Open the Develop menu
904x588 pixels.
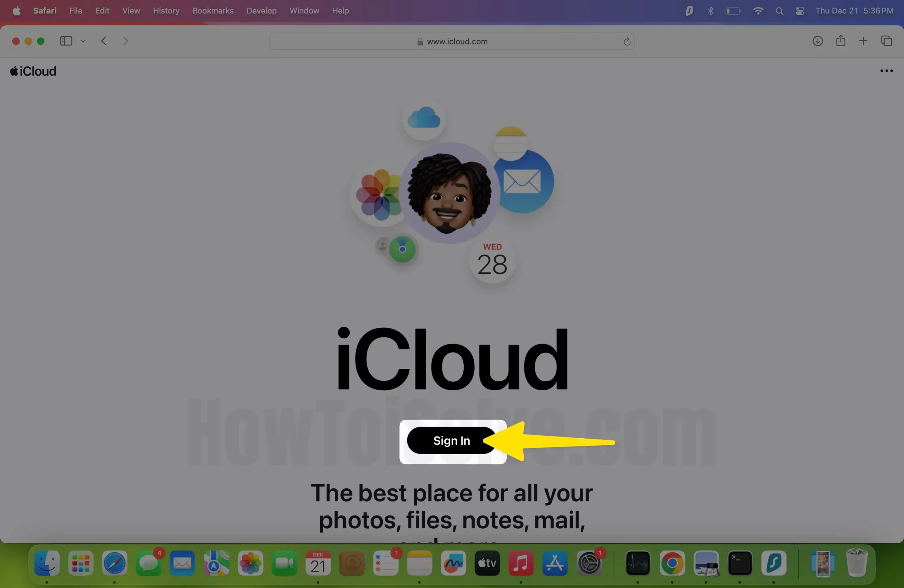261,11
